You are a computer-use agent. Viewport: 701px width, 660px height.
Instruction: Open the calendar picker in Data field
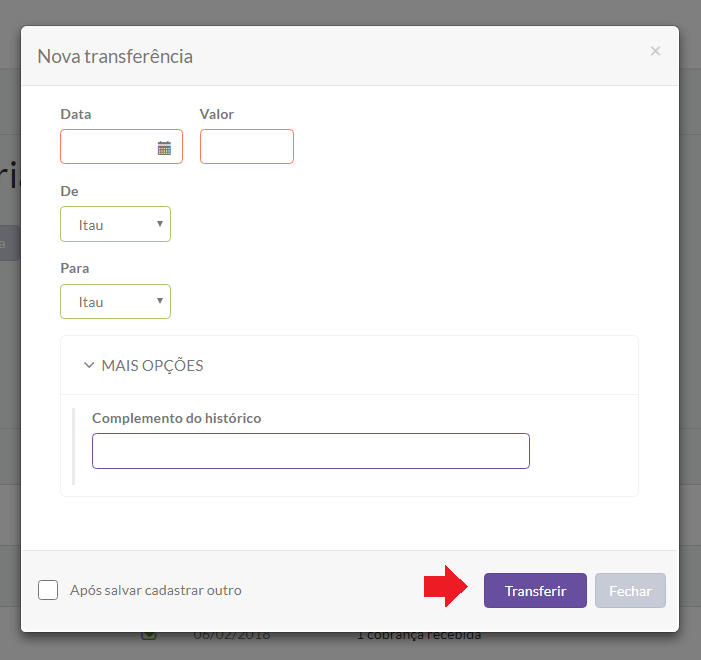(164, 148)
